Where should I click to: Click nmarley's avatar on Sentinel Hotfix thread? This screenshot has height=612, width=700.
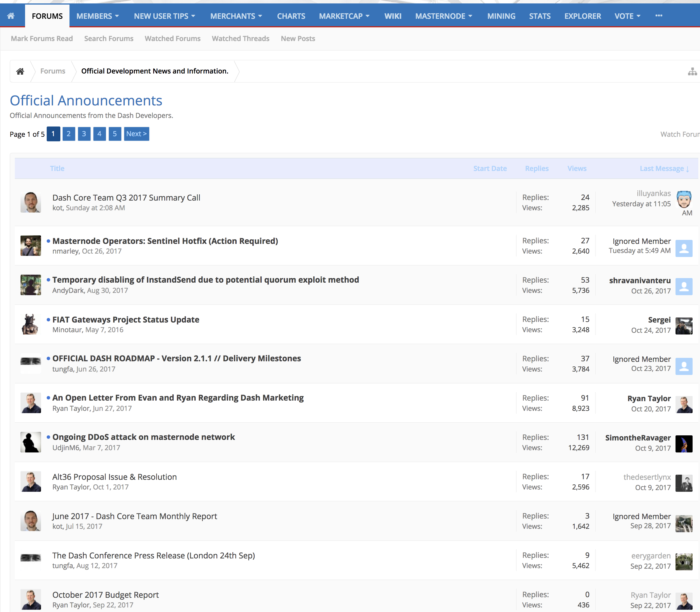tap(31, 246)
